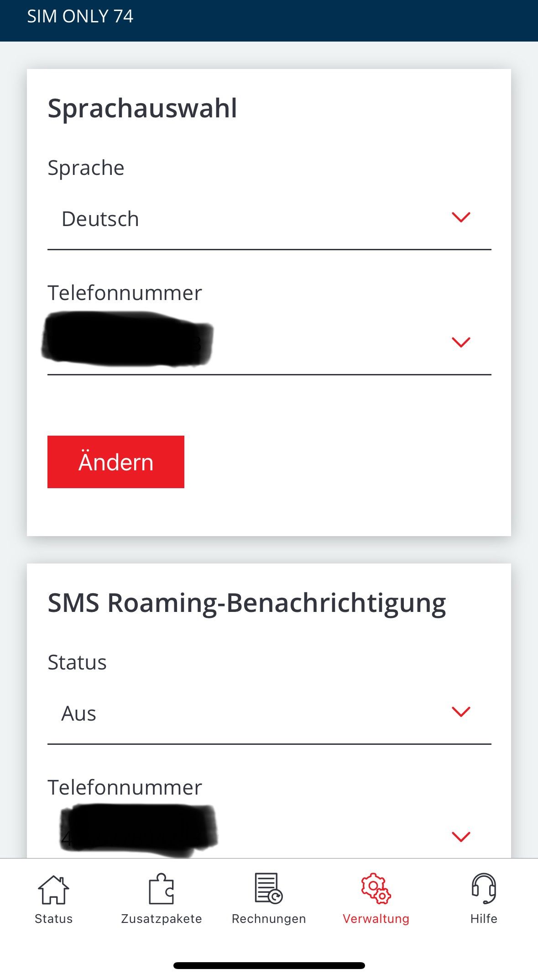Tap the Hilfe tab label
538x980 pixels.
tap(484, 919)
